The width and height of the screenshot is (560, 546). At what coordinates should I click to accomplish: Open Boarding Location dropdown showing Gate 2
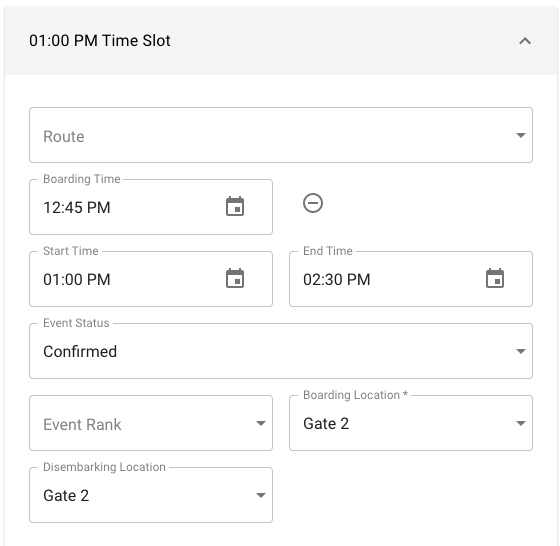(x=411, y=423)
